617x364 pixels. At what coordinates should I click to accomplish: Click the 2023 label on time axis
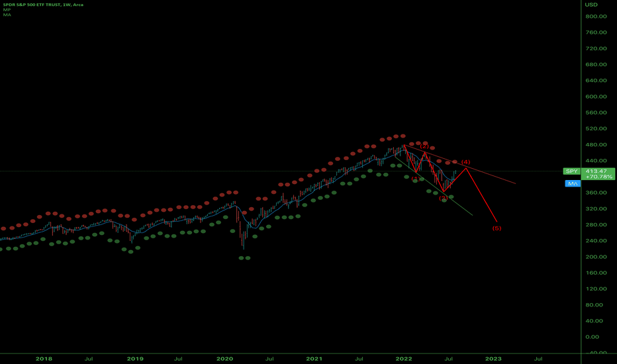click(493, 359)
